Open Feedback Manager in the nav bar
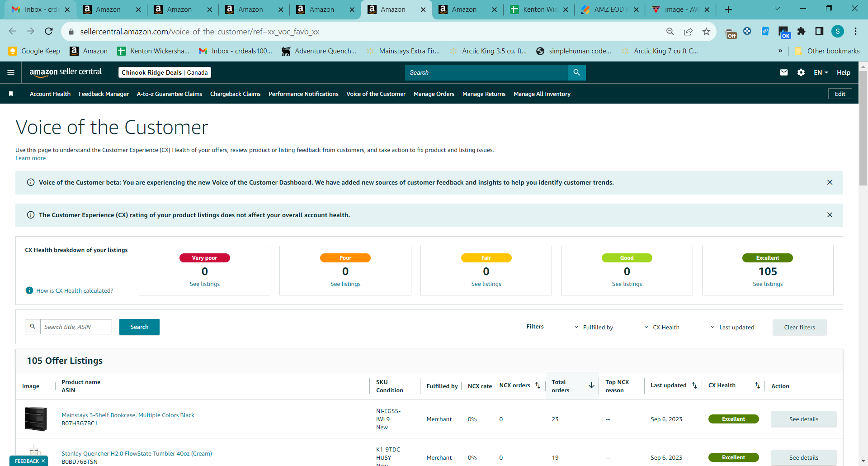The image size is (868, 466). click(104, 94)
